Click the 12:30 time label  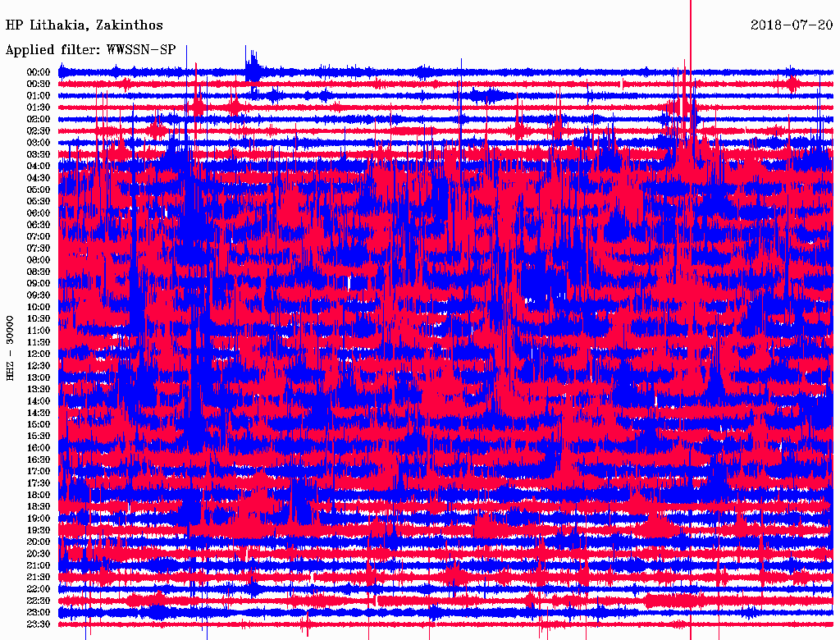coord(39,366)
